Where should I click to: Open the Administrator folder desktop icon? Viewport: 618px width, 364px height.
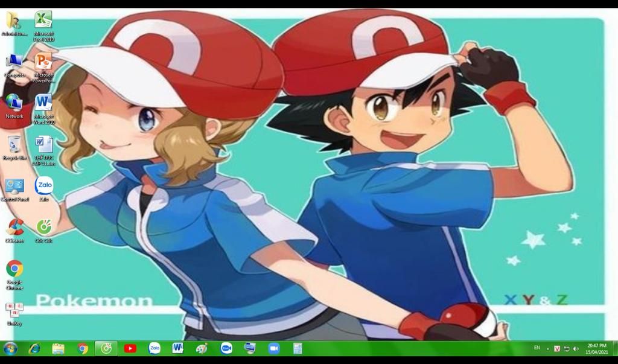click(x=14, y=24)
